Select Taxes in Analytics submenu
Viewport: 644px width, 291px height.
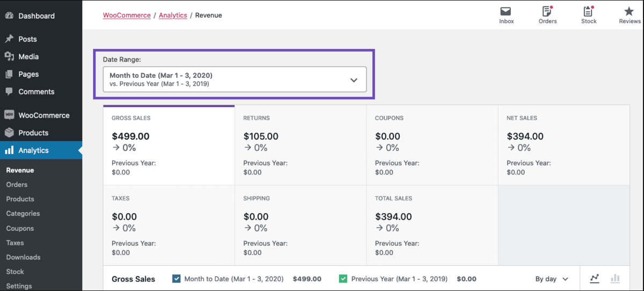[15, 243]
